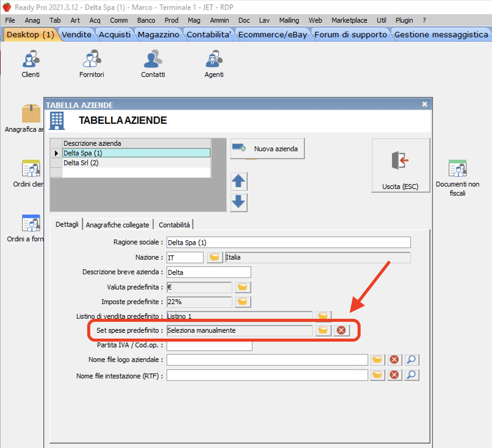
Task: Open the ? help menu
Action: tap(424, 20)
